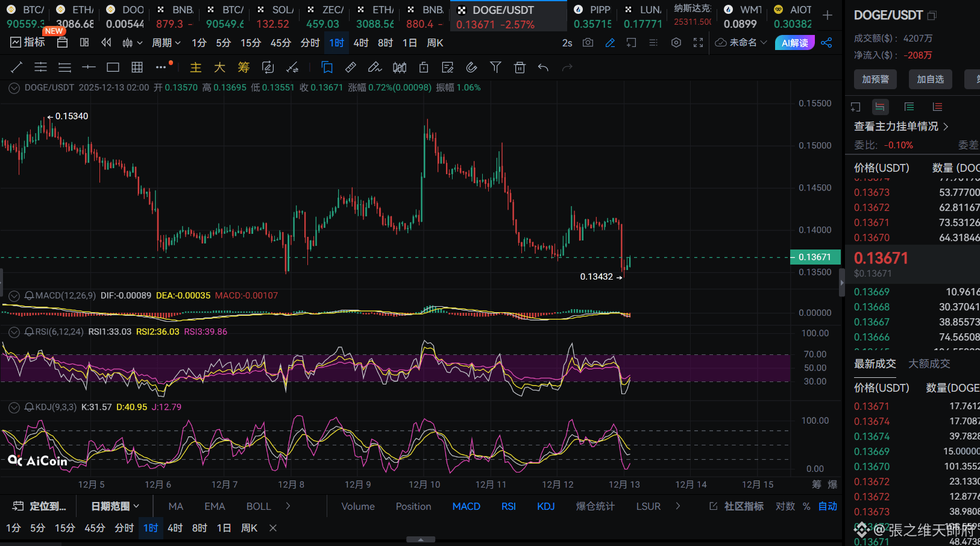Collapse the MACD indicator panel

pyautogui.click(x=14, y=296)
